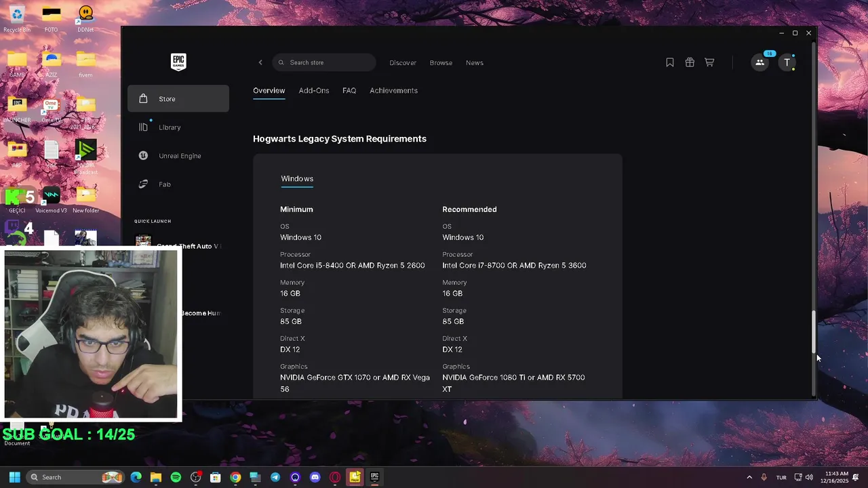Open Opera browser from taskbar
The image size is (868, 488).
pos(335,477)
